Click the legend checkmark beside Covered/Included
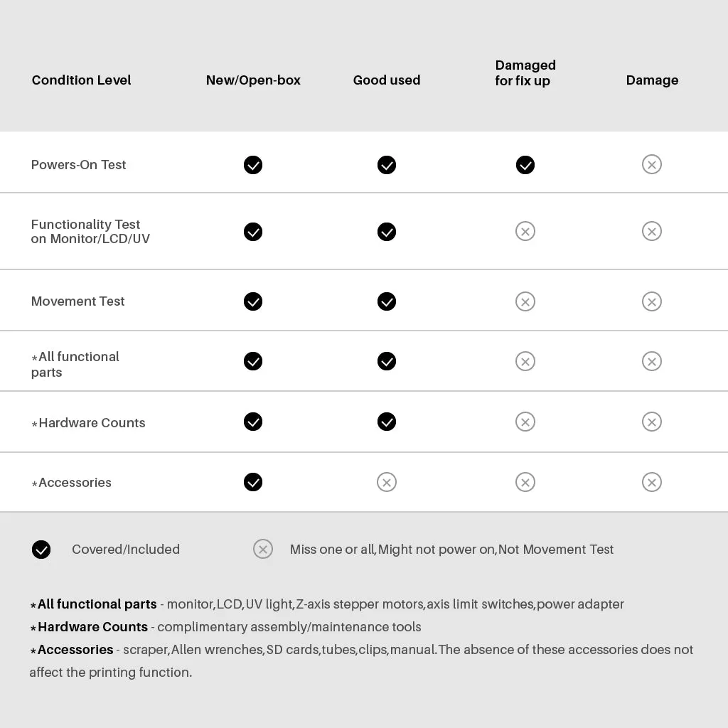The height and width of the screenshot is (728, 728). [41, 550]
